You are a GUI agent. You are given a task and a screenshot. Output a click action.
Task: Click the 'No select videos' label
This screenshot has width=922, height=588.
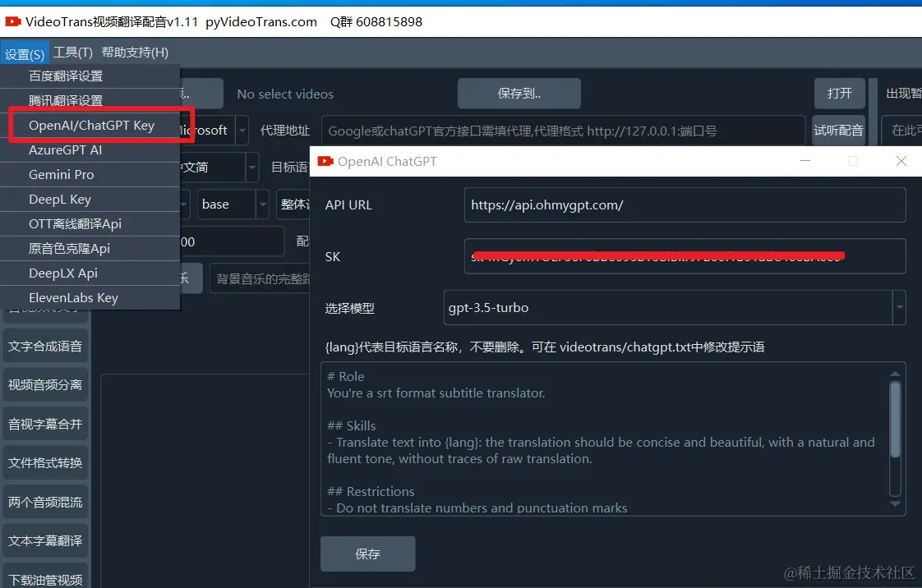(x=285, y=94)
